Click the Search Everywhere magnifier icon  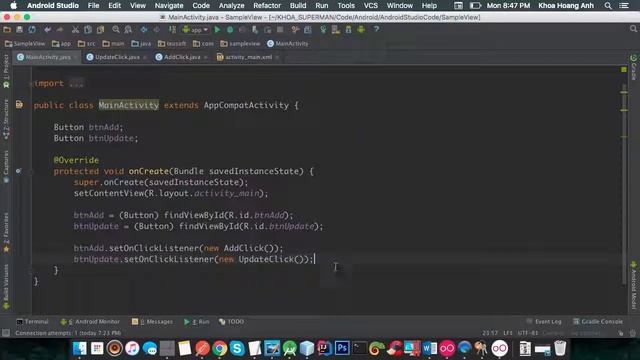633,29
